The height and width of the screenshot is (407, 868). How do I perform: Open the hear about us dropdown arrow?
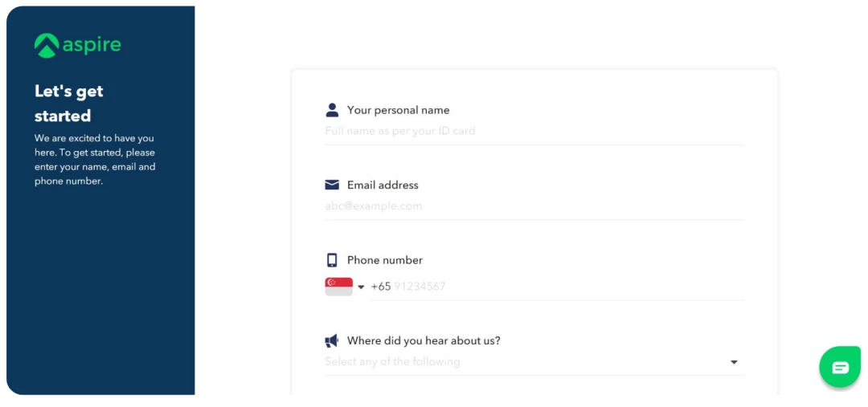coord(734,362)
